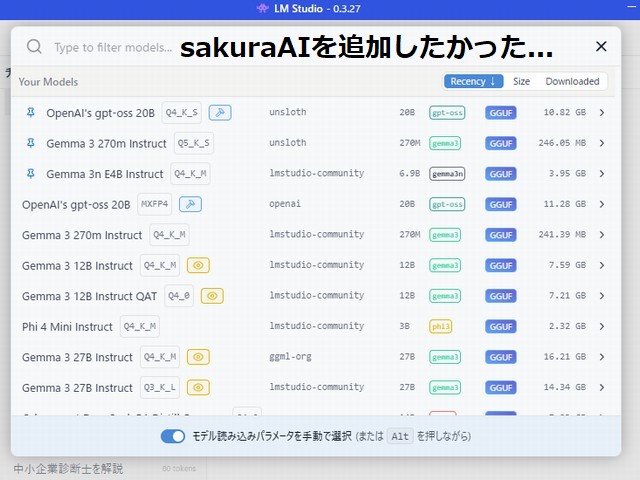
Task: Expand chevron for Gemma 3 270m unsloth row
Action: [602, 143]
